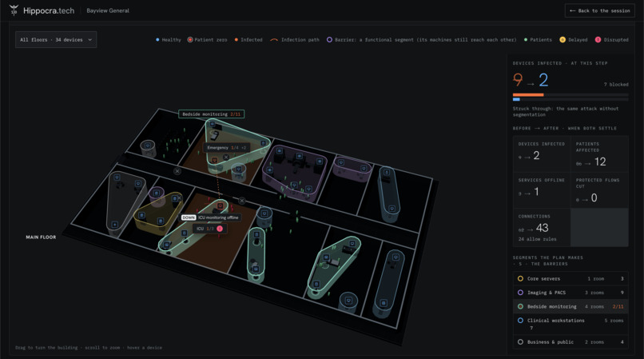Click the Infected orange dot in the legend
644x359 pixels.
237,40
